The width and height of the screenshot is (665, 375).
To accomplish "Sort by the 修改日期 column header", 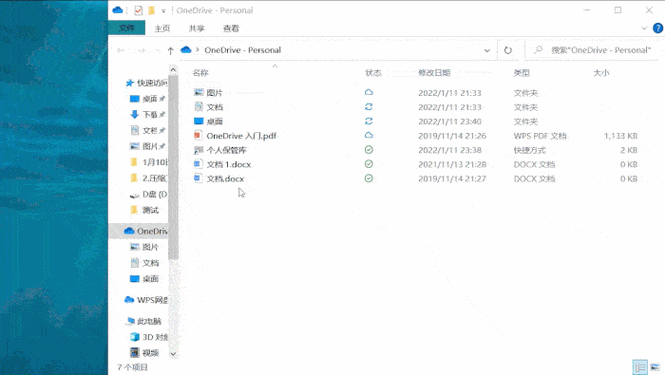I will [x=434, y=73].
